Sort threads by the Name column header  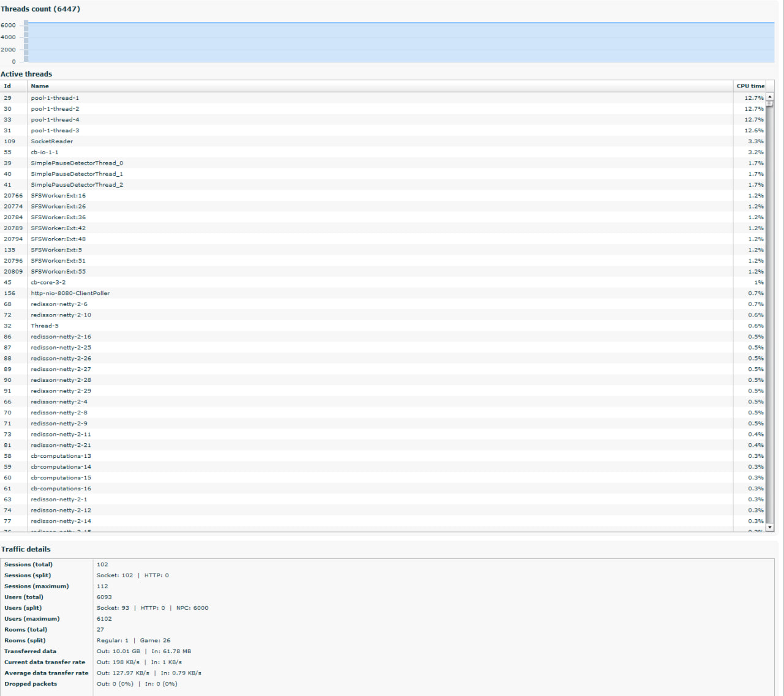tap(40, 86)
